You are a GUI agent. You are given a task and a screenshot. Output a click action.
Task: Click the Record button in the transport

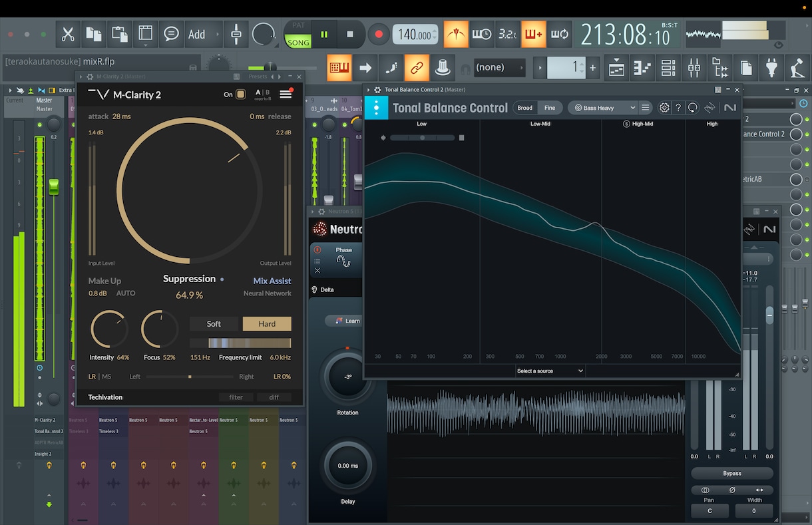click(x=379, y=34)
